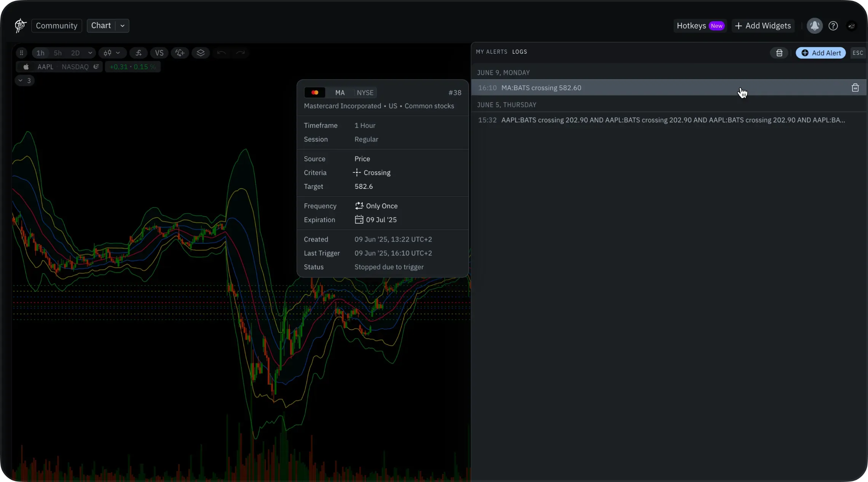Delete the MA:BATS crossing log entry
The height and width of the screenshot is (482, 868).
(x=855, y=88)
